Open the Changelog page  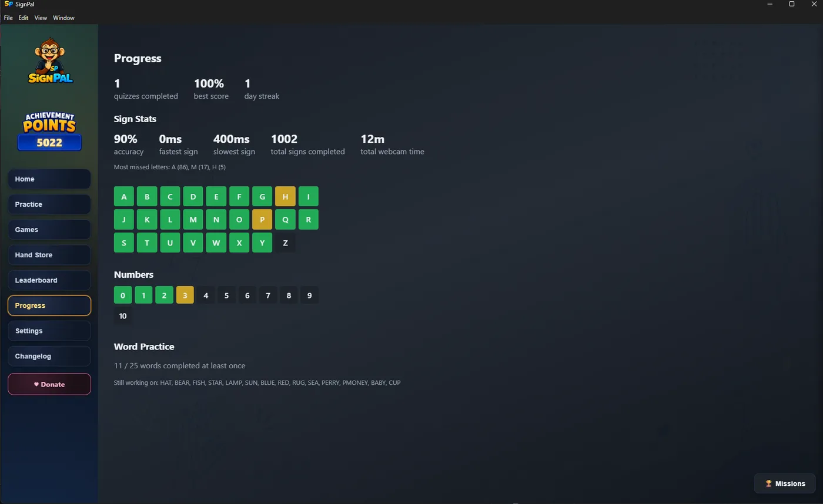[49, 356]
